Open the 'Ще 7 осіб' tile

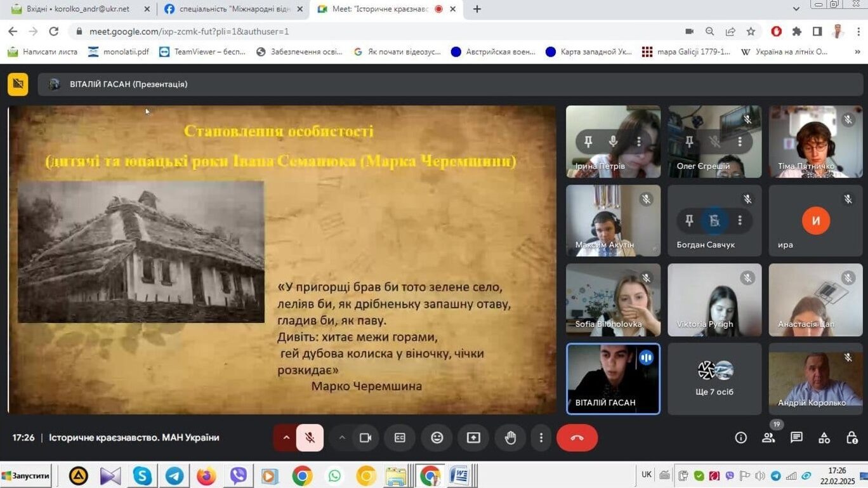tap(714, 379)
